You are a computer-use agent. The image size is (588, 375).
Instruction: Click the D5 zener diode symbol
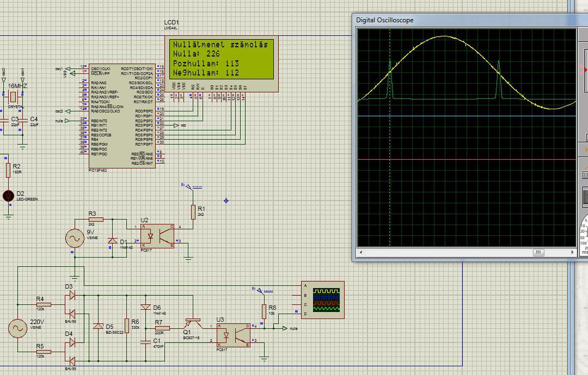[98, 326]
